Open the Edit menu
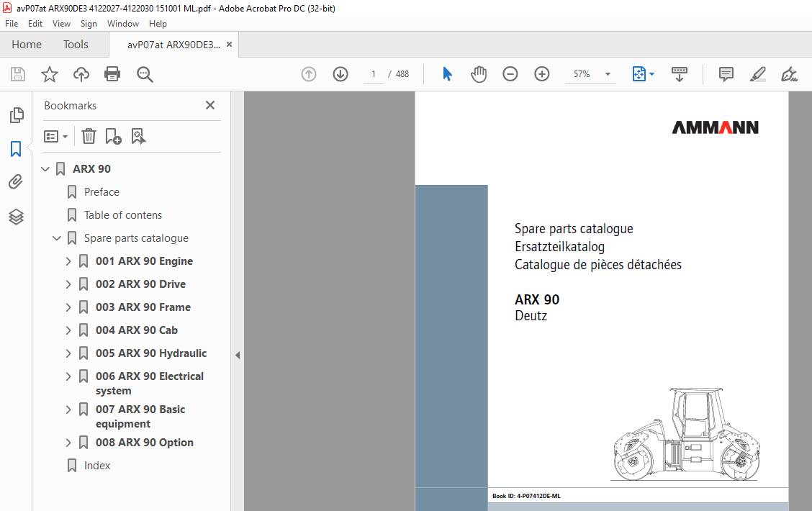812x511 pixels. [35, 23]
